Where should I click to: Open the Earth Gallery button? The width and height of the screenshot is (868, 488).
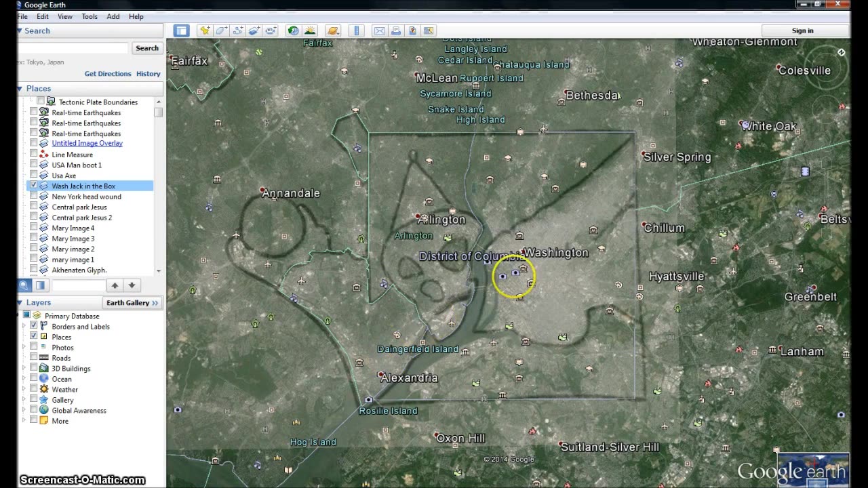(x=132, y=302)
